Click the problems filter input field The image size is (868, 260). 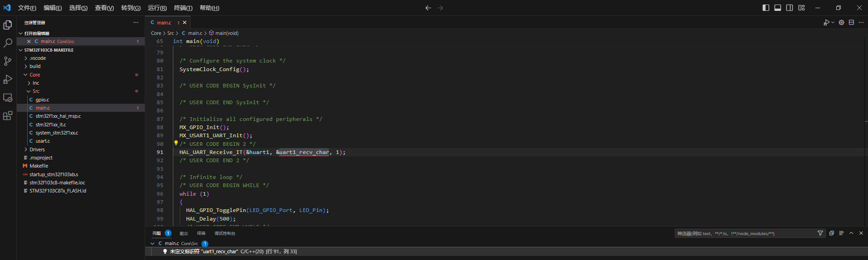pos(744,233)
